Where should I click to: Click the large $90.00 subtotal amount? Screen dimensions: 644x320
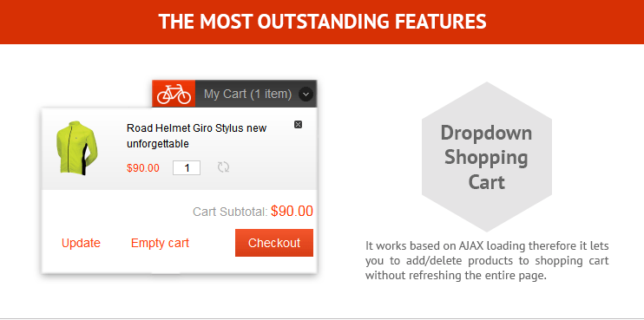[292, 212]
